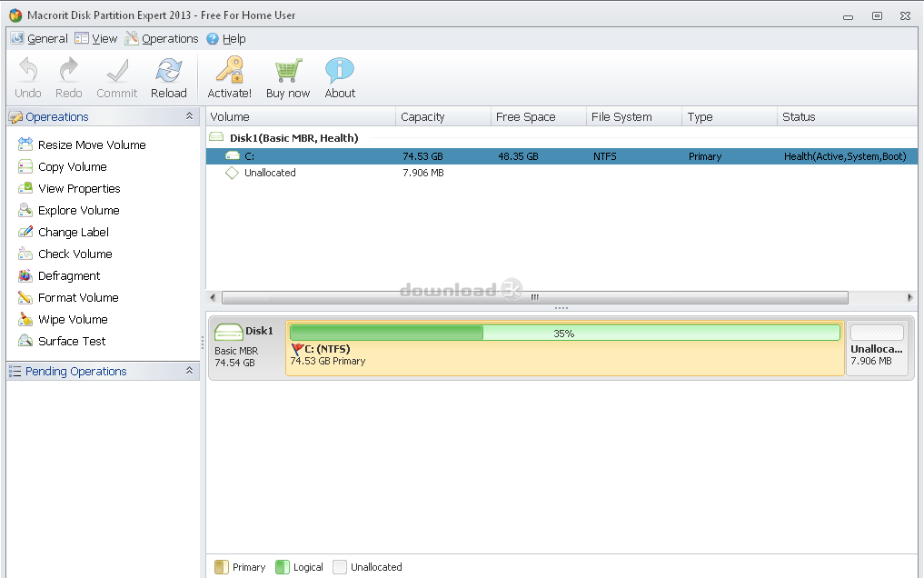Select Resize Move Volume operation

point(92,144)
